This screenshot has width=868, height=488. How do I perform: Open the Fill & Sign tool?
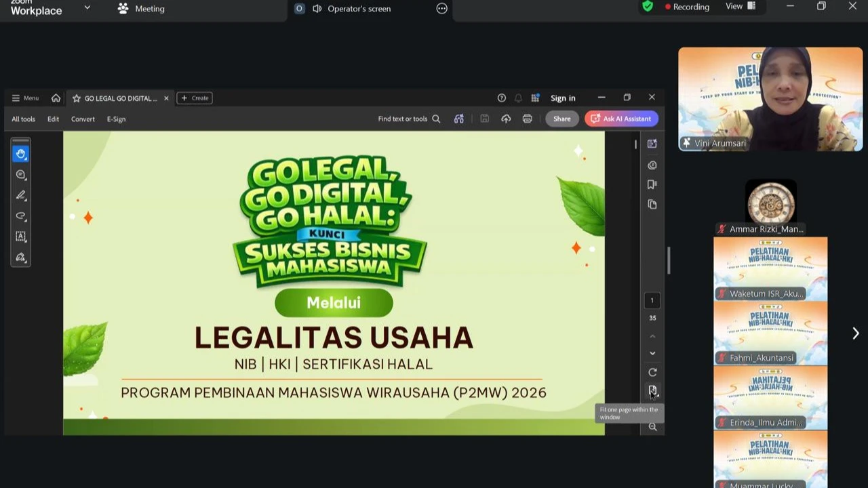21,257
